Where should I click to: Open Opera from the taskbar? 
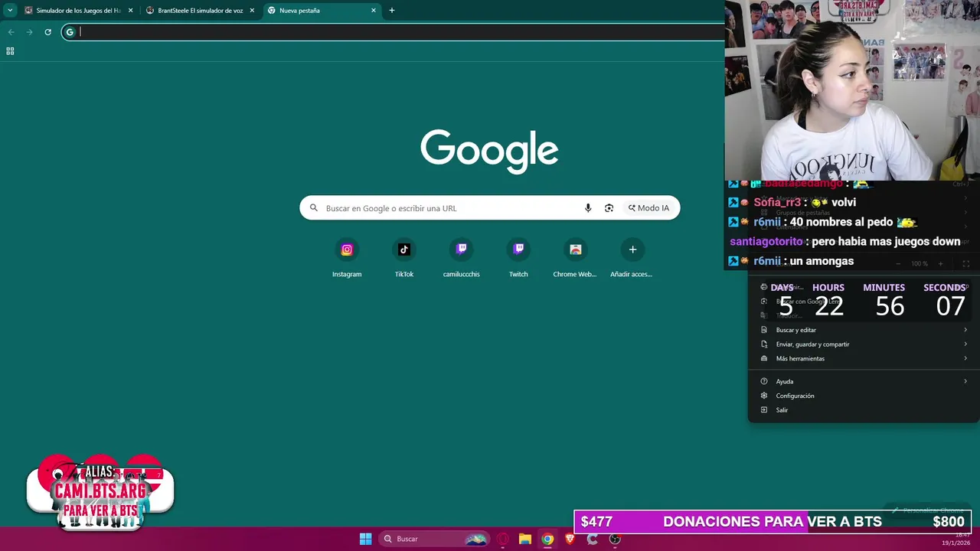pyautogui.click(x=503, y=539)
